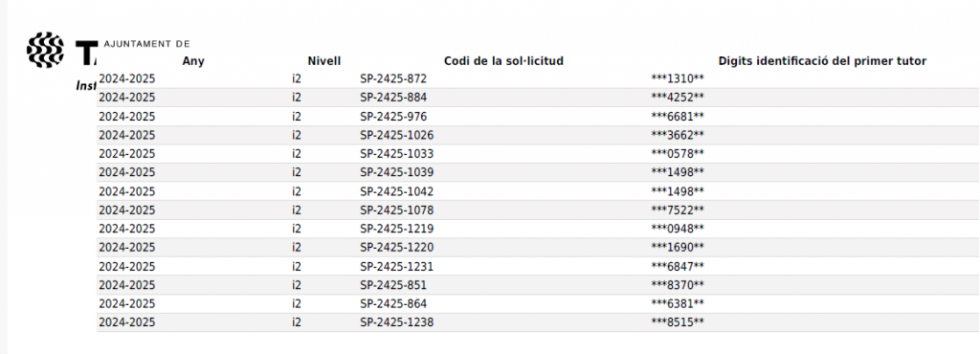Click the last row code SP-2425-1238

point(396,322)
